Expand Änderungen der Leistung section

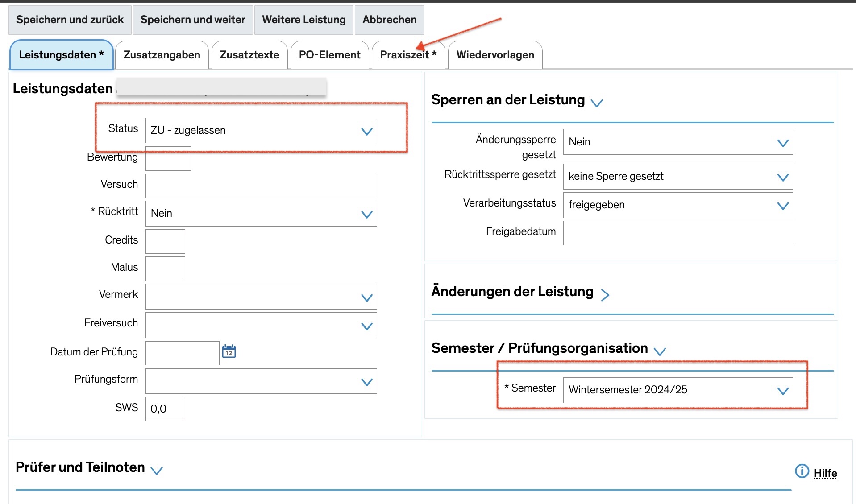tap(605, 295)
